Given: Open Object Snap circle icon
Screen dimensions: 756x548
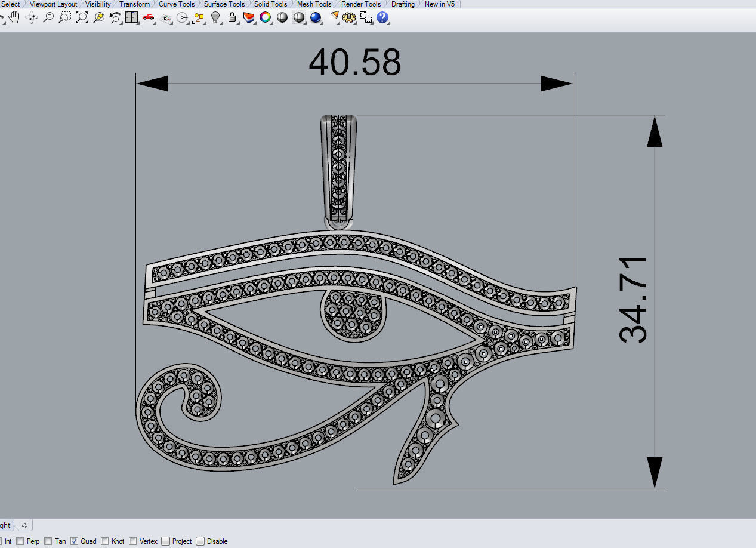Looking at the screenshot, I should [183, 18].
